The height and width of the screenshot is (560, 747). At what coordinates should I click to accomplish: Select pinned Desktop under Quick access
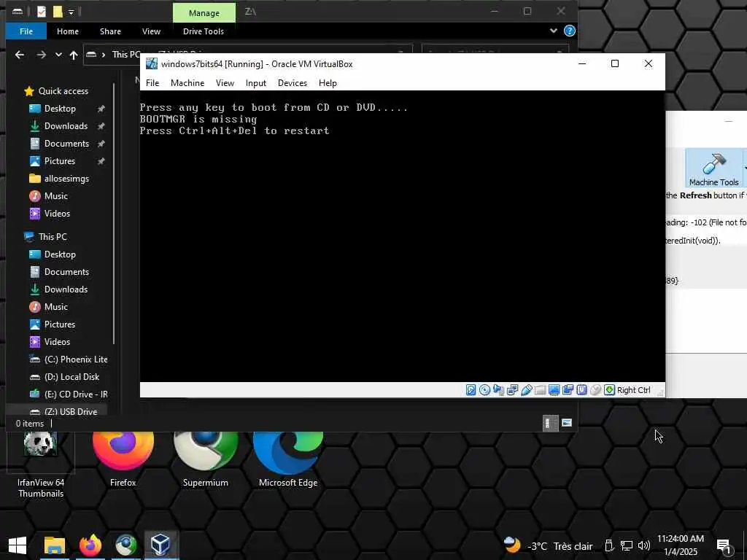(60, 109)
